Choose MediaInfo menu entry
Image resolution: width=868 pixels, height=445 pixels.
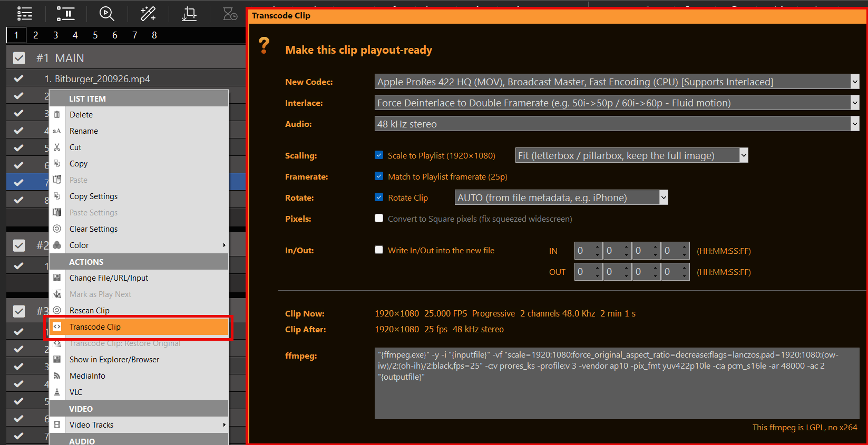tap(87, 375)
